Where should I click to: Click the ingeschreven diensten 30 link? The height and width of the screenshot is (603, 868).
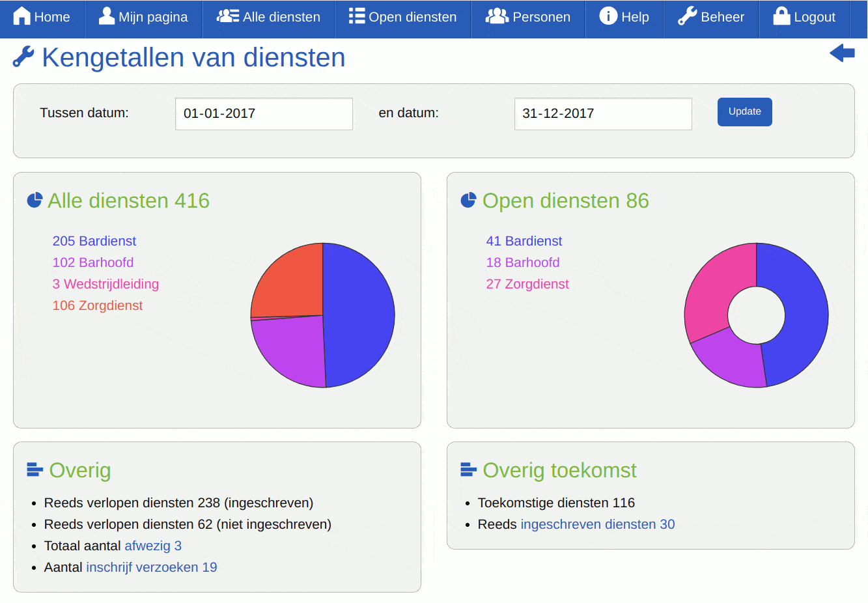coord(597,524)
